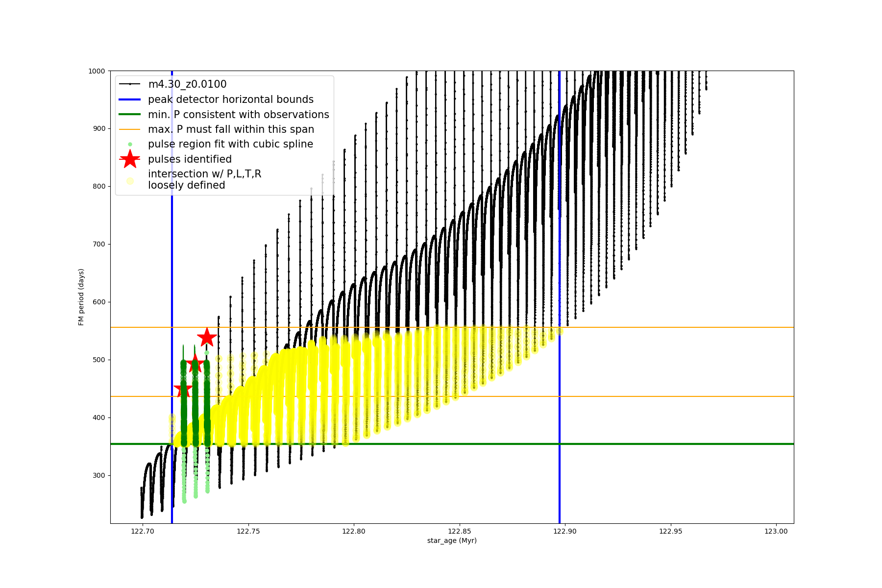
Task: Click the light green dot legend marker
Action: [x=130, y=144]
